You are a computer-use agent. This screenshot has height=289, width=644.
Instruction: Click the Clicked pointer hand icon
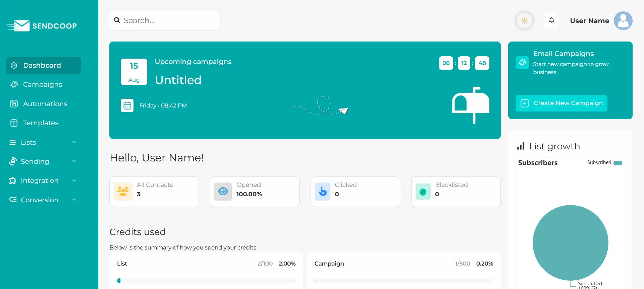[x=323, y=192]
